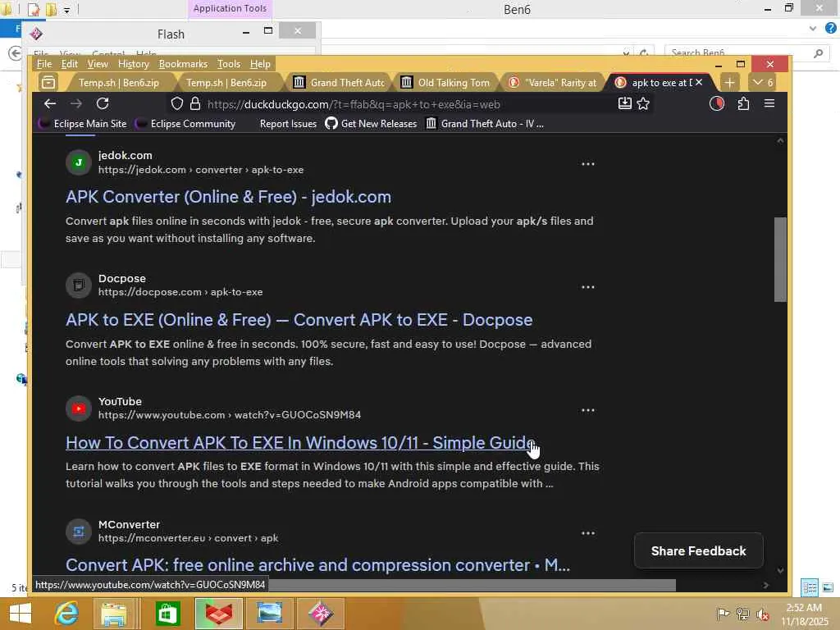The height and width of the screenshot is (630, 840).
Task: Switch to the Grand Theft Auto tab
Action: 340,83
